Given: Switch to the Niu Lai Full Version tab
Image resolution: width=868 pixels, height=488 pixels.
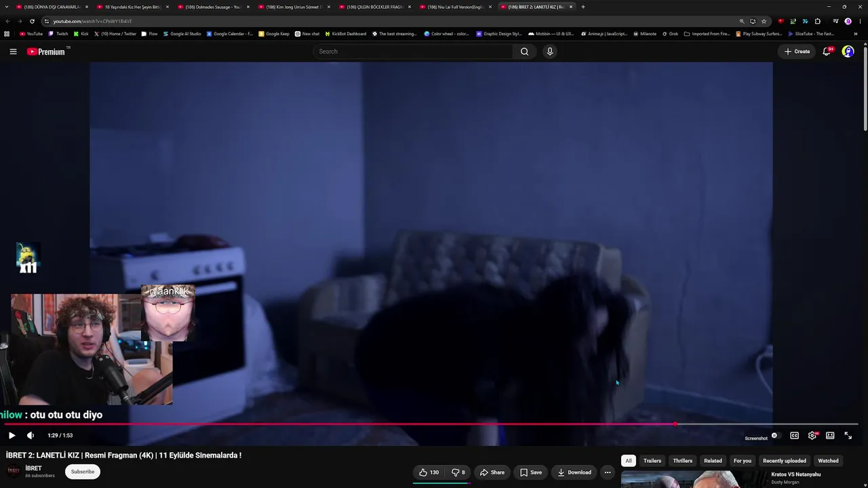Looking at the screenshot, I should pos(455,7).
